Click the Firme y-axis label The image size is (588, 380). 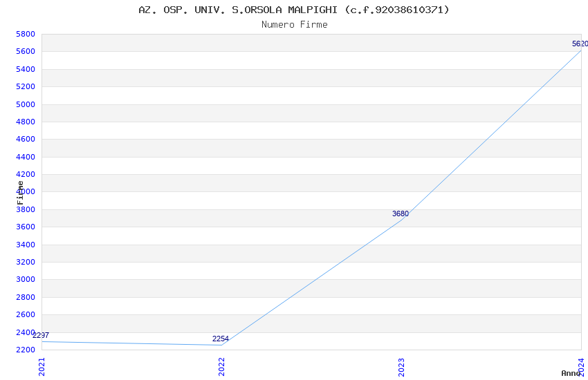pos(20,193)
